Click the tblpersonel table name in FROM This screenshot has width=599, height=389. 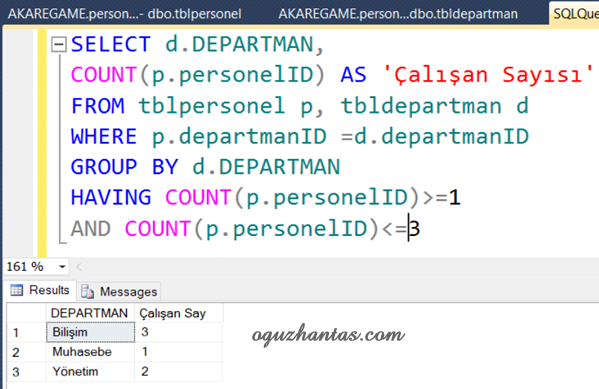[x=212, y=106]
